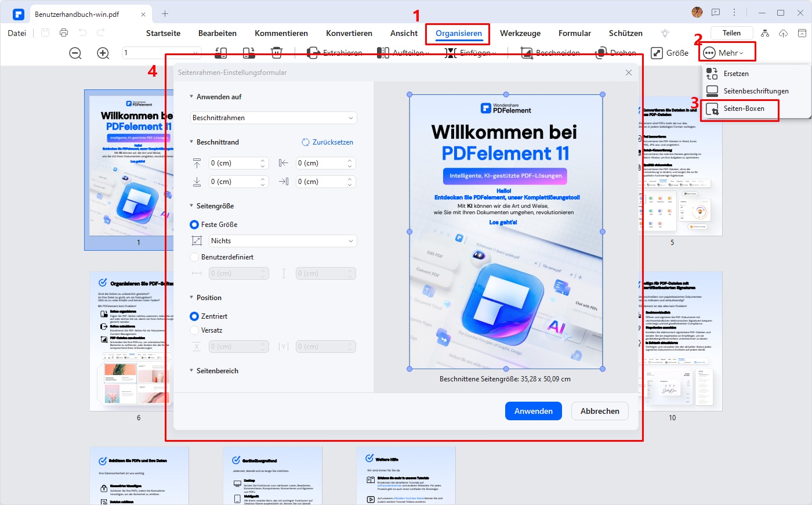Viewport: 812px width, 505px height.
Task: Close the Seitenrahmen settings dialog
Action: (x=628, y=73)
